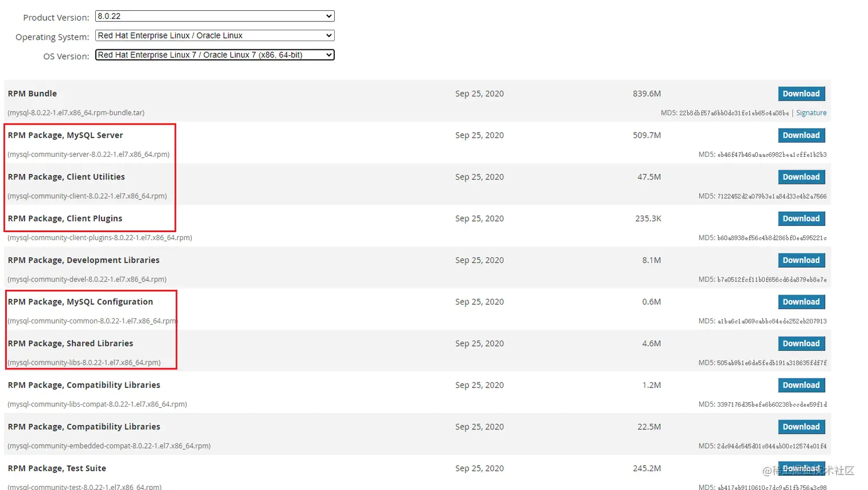Image resolution: width=868 pixels, height=490 pixels.
Task: Click the 'Operating System:' label
Action: (52, 37)
